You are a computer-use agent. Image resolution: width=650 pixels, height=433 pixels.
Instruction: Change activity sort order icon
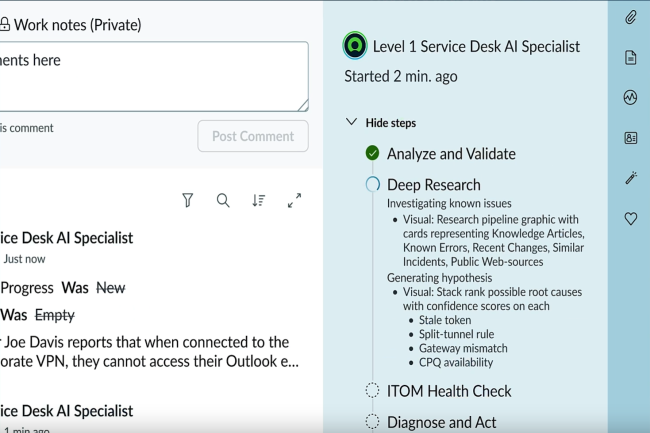point(259,201)
